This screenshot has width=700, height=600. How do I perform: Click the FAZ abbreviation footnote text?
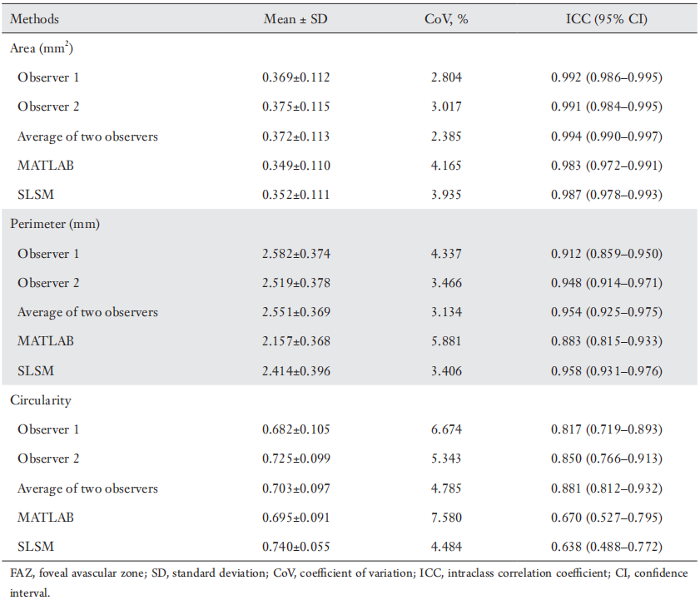(x=349, y=583)
